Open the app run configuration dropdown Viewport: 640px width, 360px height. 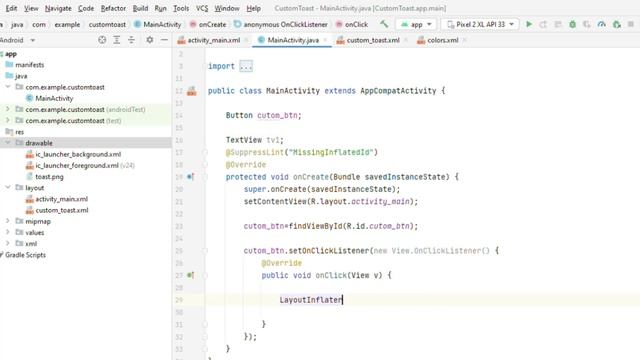click(x=416, y=24)
